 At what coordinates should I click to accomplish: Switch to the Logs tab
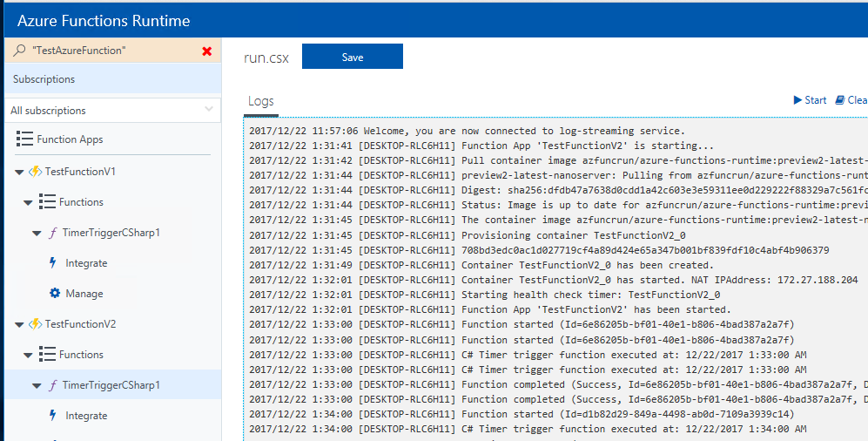click(x=260, y=101)
